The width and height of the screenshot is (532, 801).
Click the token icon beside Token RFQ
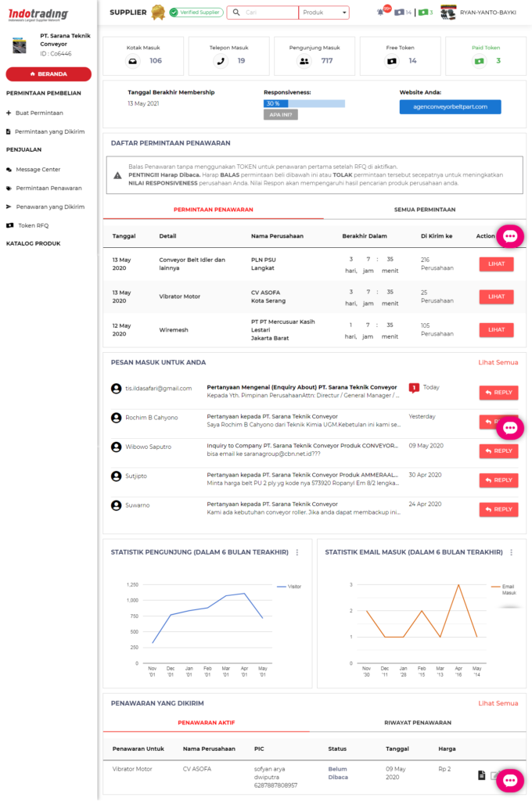pyautogui.click(x=9, y=225)
